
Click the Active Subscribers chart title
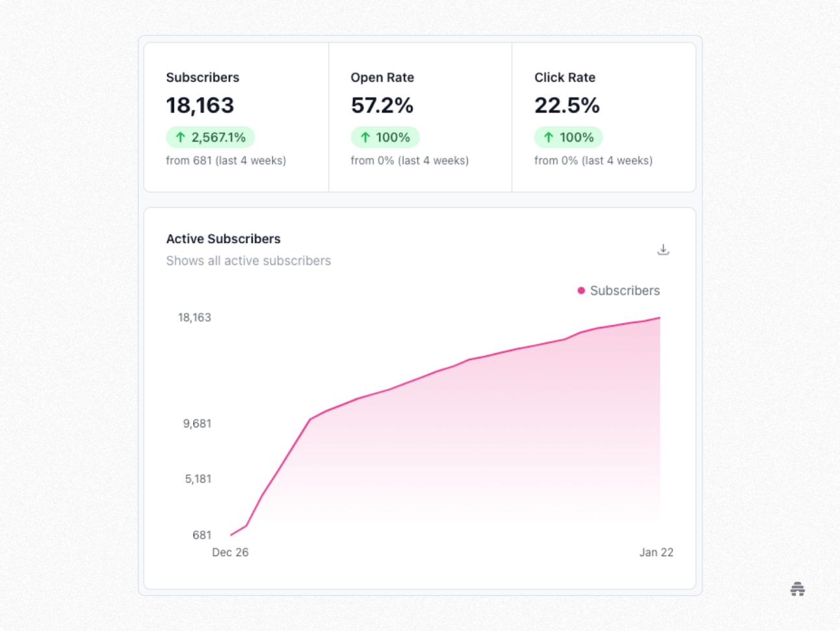(223, 238)
